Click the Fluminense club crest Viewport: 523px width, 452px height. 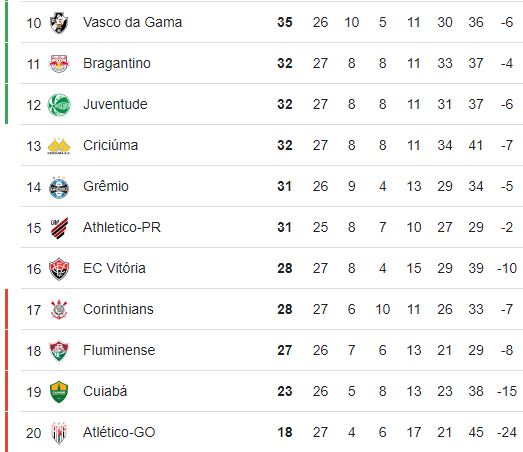(x=59, y=351)
